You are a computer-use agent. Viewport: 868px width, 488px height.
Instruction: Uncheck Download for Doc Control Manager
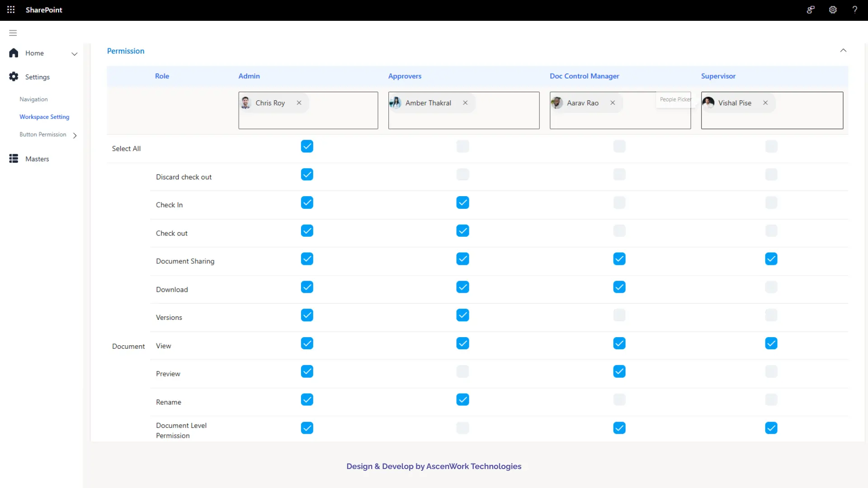pos(619,286)
